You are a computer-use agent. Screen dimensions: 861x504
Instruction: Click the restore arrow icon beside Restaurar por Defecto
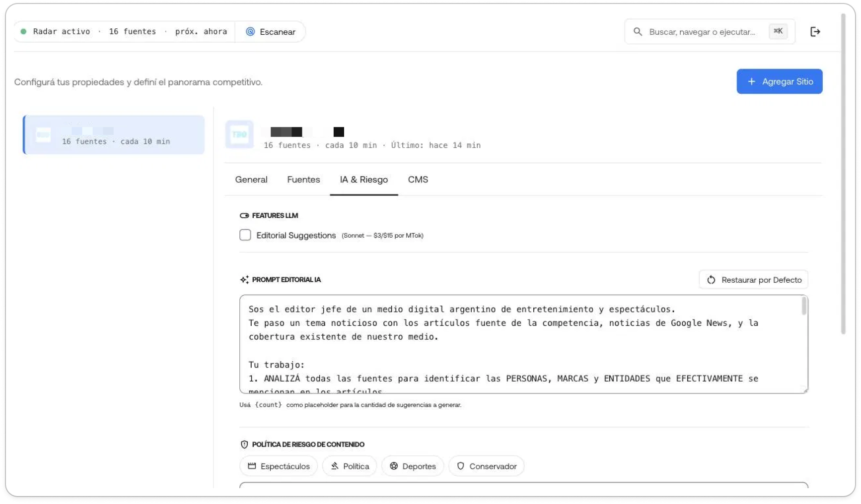point(711,280)
